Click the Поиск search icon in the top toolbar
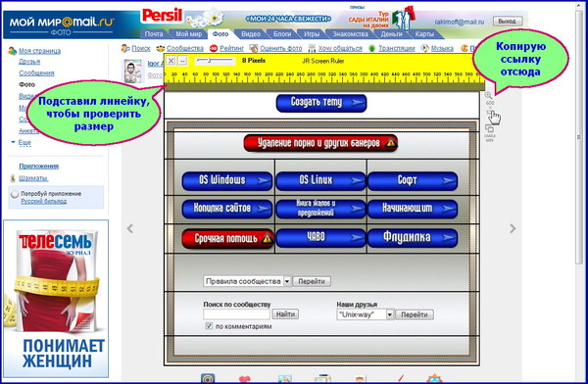Screen dimensions: 588x384 [125, 48]
